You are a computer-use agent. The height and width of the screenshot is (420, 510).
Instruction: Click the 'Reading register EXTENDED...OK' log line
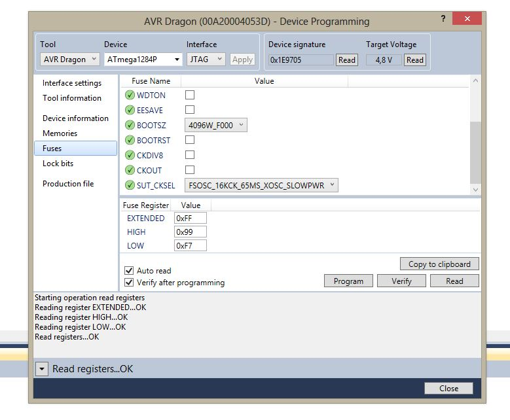pyautogui.click(x=90, y=307)
